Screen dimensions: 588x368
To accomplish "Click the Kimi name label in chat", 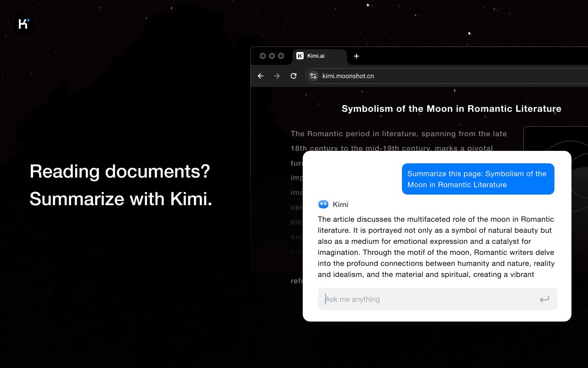I will (340, 204).
